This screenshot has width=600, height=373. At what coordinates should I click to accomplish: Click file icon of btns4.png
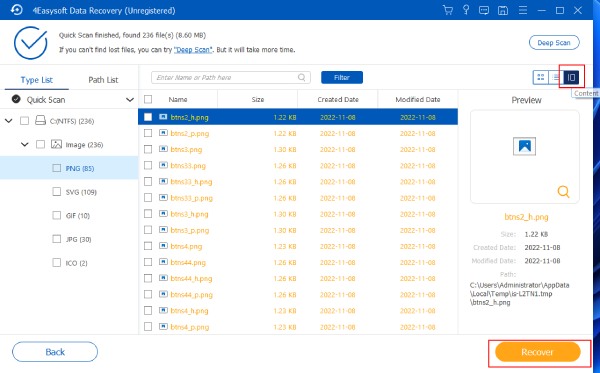click(x=163, y=246)
